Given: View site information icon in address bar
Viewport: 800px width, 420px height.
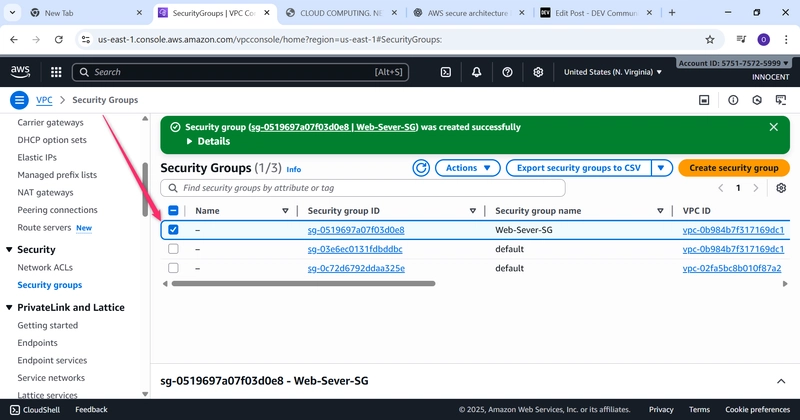Looking at the screenshot, I should [x=86, y=39].
